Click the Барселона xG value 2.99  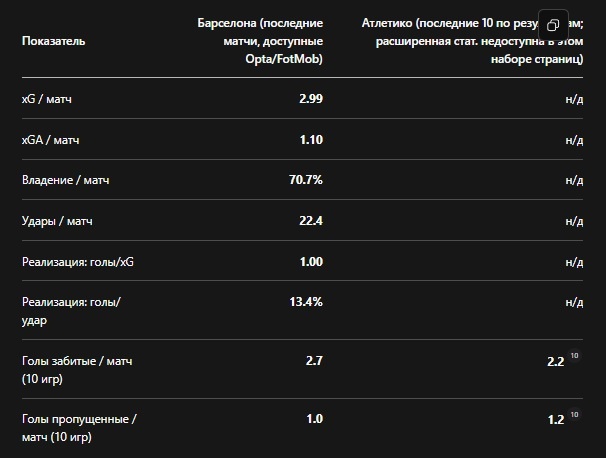point(310,100)
